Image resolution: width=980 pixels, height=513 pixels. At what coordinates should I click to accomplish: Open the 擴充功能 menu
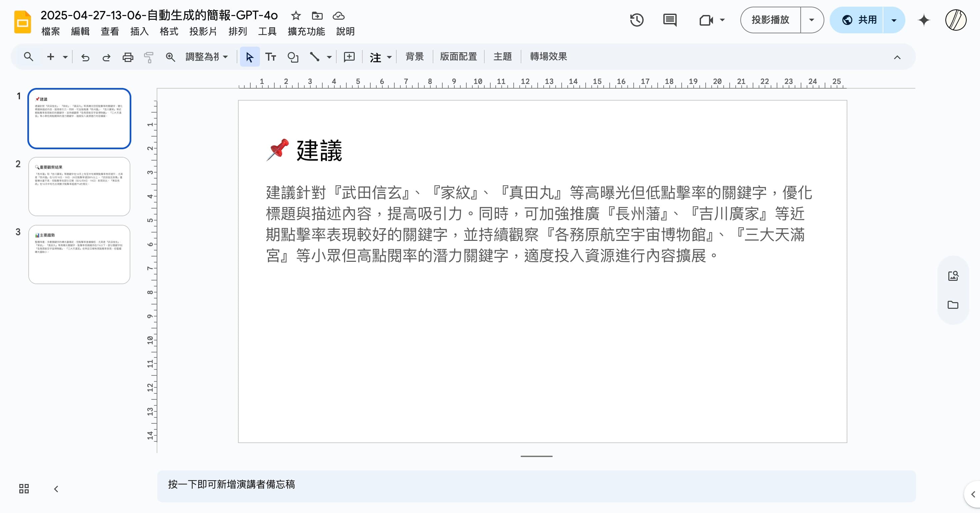coord(306,32)
